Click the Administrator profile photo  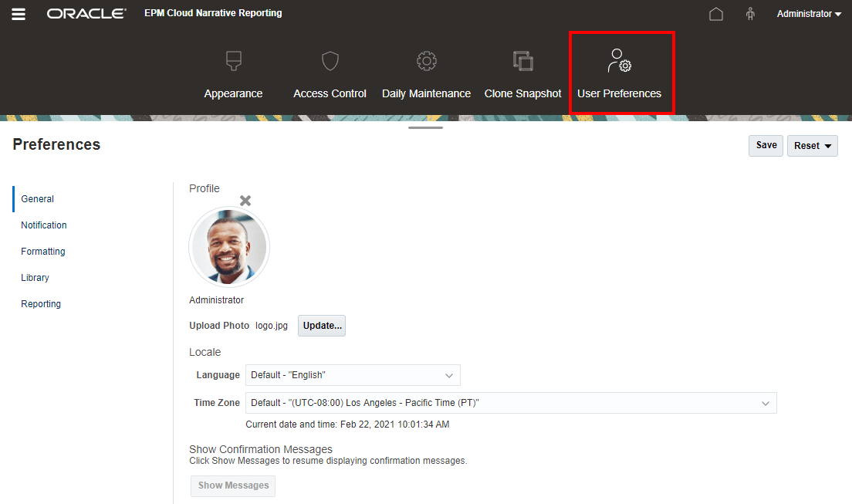229,247
